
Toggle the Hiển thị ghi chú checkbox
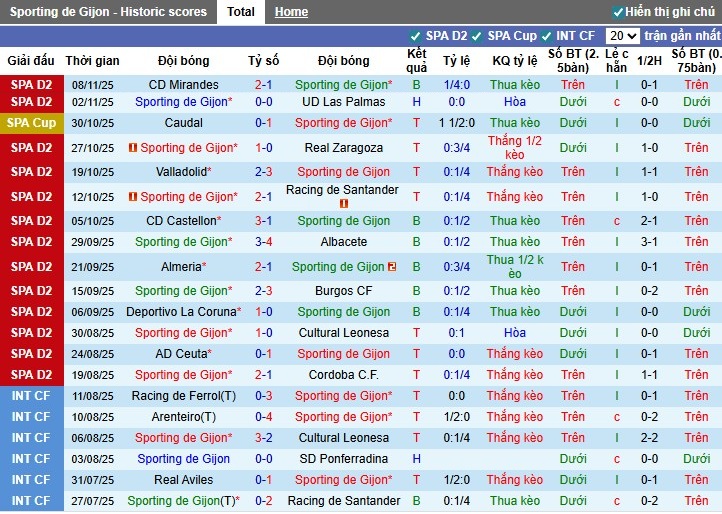618,12
